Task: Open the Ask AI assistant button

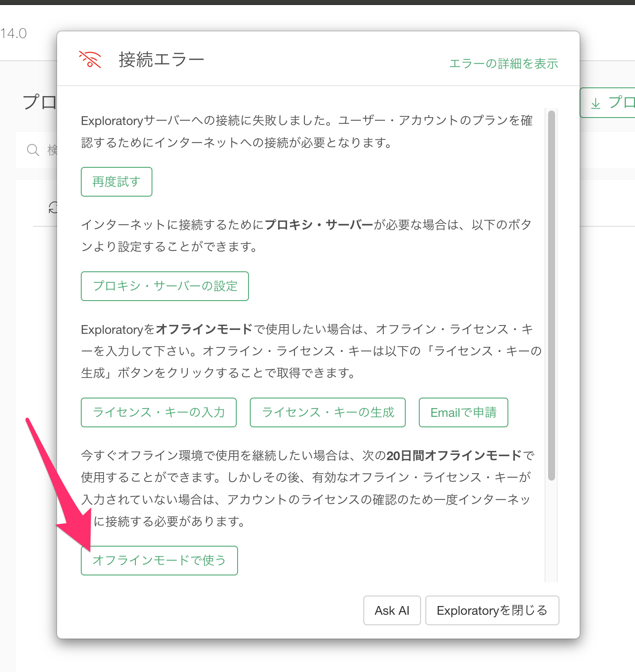Action: click(x=392, y=610)
